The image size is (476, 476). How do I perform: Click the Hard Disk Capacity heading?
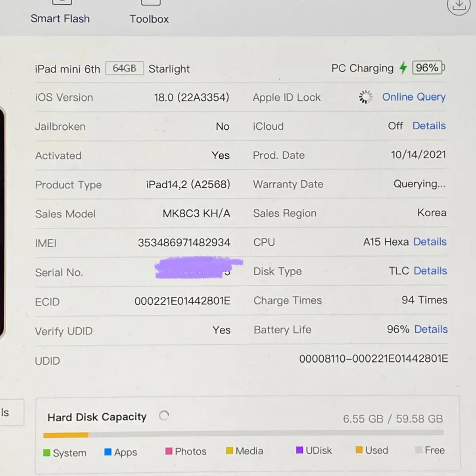coord(97,417)
